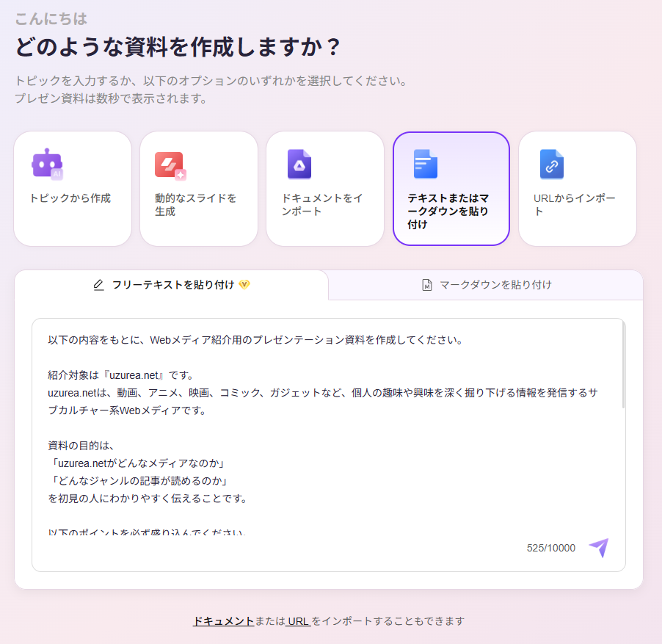This screenshot has height=644, width=662.
Task: Click the chain link URL import icon
Action: (551, 164)
